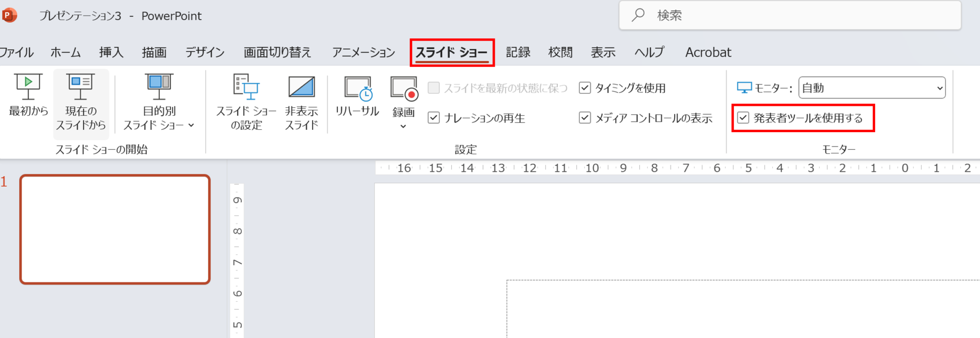The width and height of the screenshot is (980, 338).
Task: Toggle ナレーションの再生 checkbox
Action: 434,118
